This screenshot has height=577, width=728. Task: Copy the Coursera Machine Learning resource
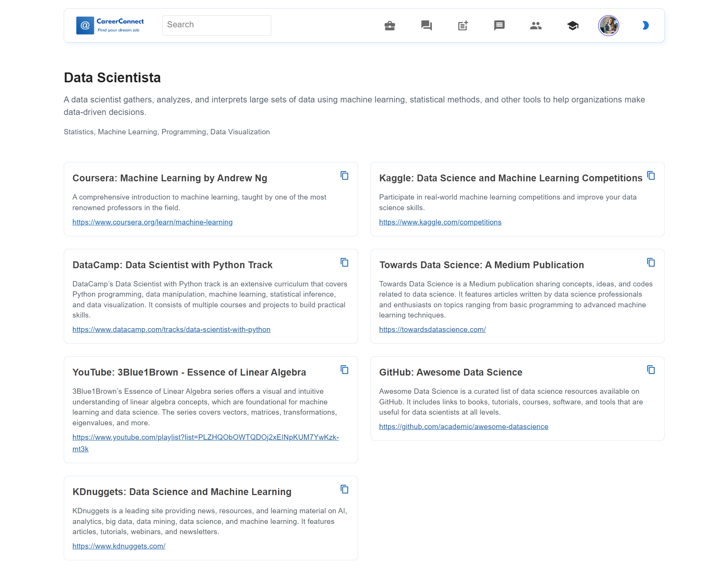[x=344, y=176]
